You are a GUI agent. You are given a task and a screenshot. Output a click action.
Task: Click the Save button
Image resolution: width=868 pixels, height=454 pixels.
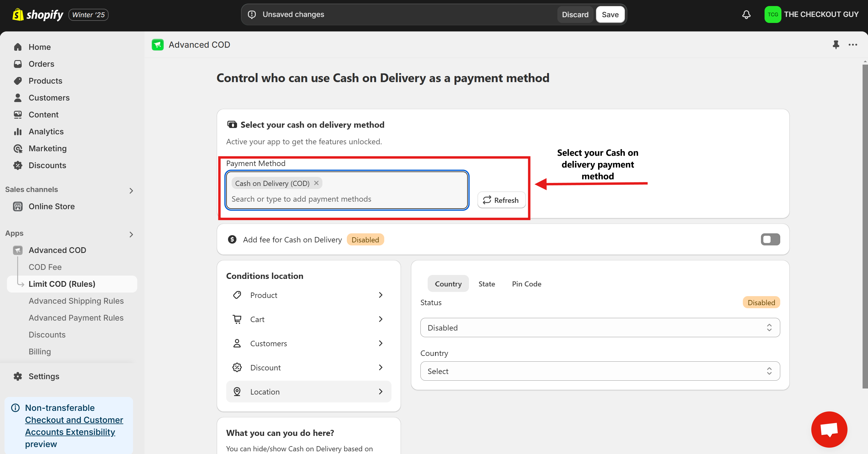[x=610, y=14]
